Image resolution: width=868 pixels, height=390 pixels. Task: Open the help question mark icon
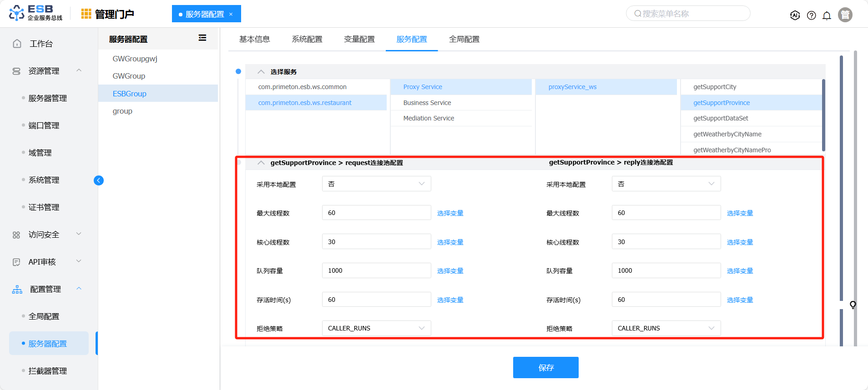[811, 15]
